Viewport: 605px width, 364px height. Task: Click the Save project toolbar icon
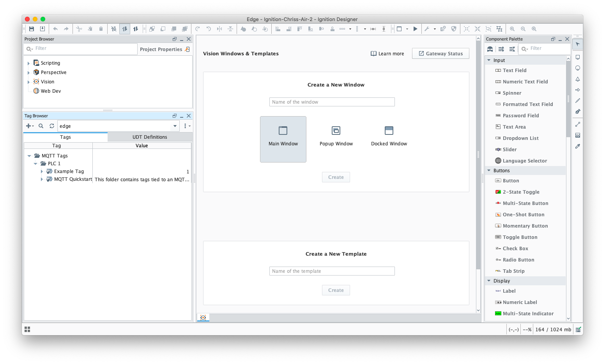pyautogui.click(x=32, y=29)
